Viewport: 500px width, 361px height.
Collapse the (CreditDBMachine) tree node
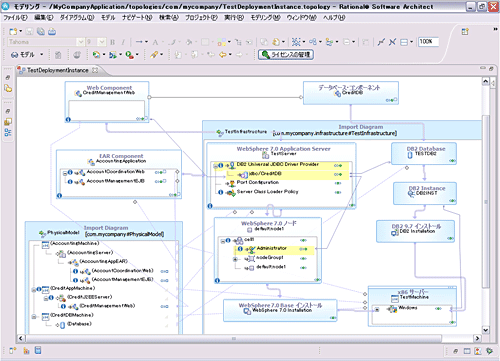(x=34, y=316)
